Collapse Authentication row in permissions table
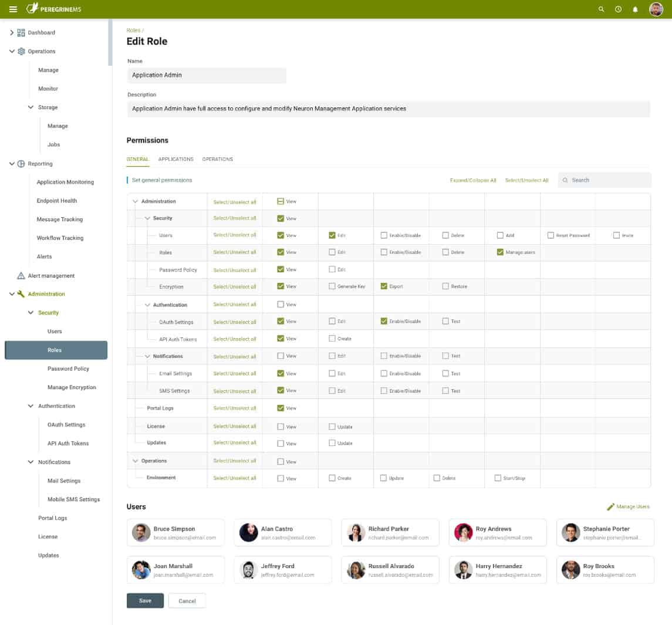The height and width of the screenshot is (625, 672). (147, 305)
